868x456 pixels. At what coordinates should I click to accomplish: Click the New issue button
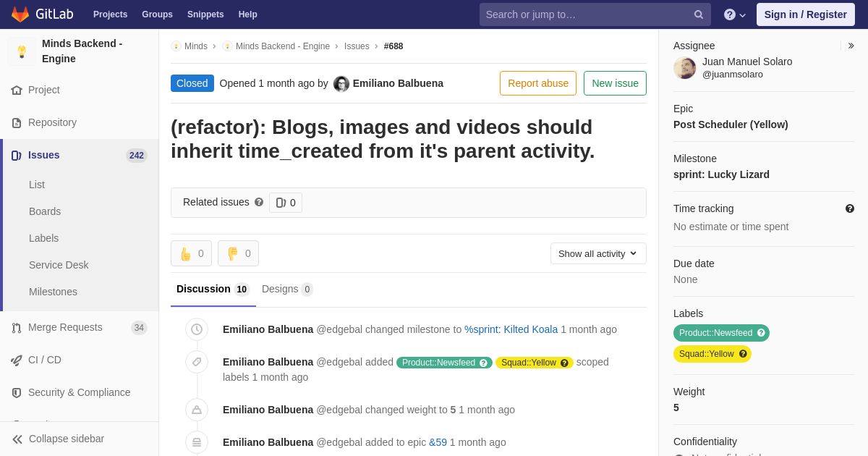[615, 83]
